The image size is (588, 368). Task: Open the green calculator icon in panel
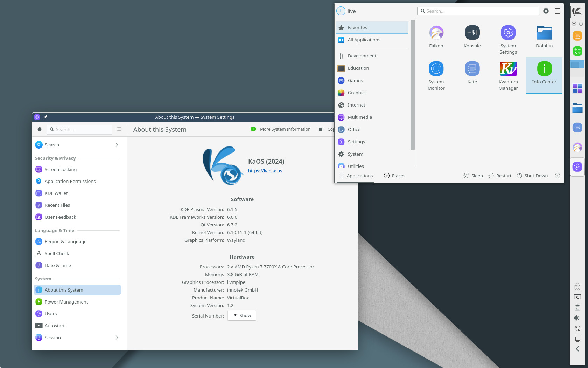tap(577, 51)
